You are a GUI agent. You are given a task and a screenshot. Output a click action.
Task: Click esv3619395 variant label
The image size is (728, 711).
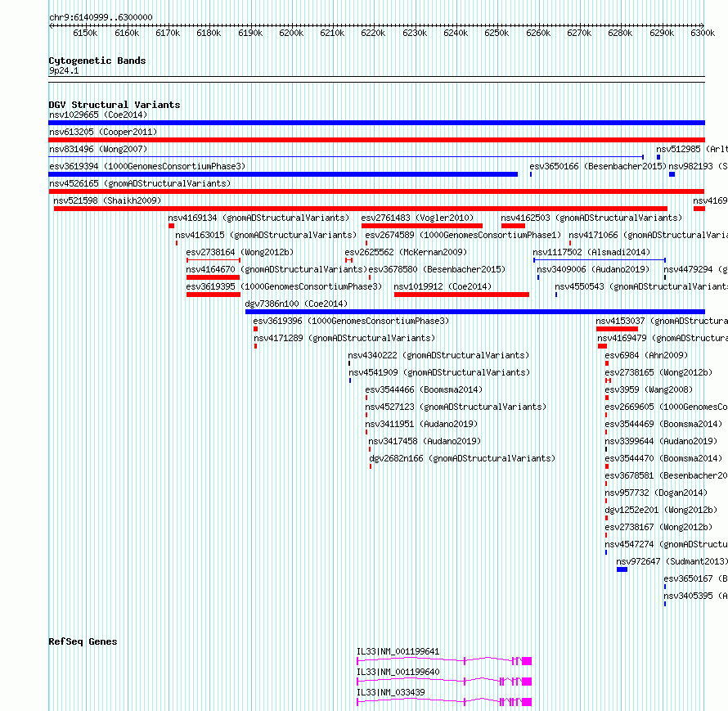[x=284, y=286]
